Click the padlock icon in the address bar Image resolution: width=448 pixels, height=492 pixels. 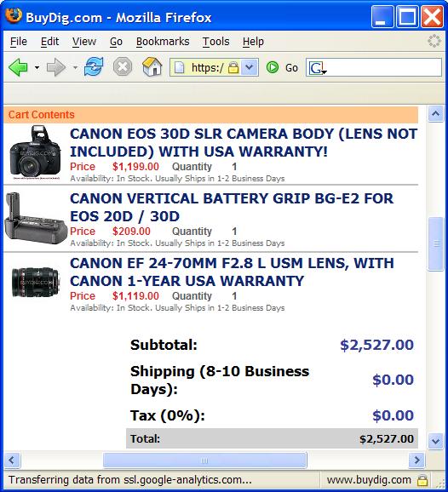[233, 67]
